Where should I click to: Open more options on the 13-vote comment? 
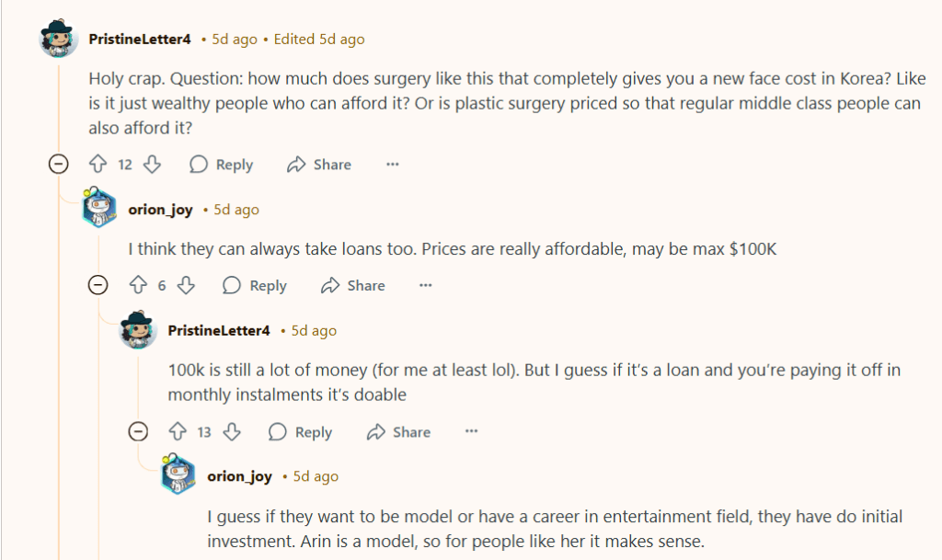tap(471, 432)
